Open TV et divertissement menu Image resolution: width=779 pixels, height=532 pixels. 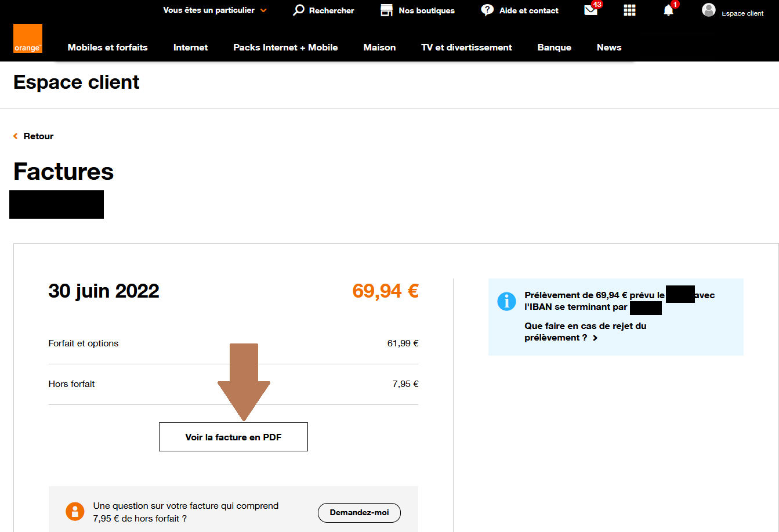pos(466,48)
